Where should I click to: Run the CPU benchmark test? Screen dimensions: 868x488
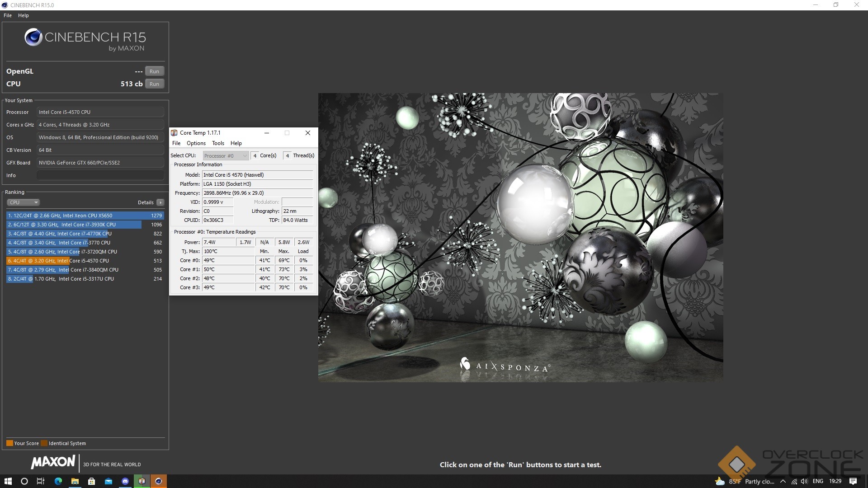point(154,84)
